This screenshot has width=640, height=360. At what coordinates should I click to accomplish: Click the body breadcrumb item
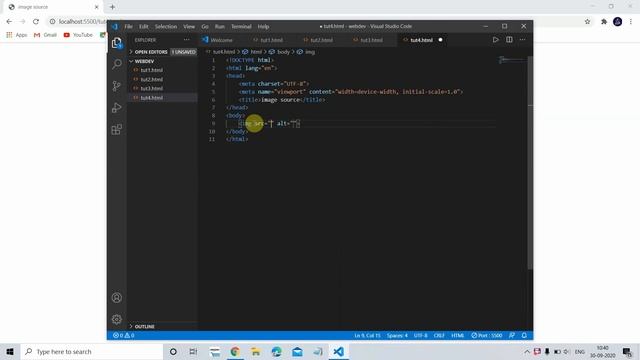tap(283, 52)
